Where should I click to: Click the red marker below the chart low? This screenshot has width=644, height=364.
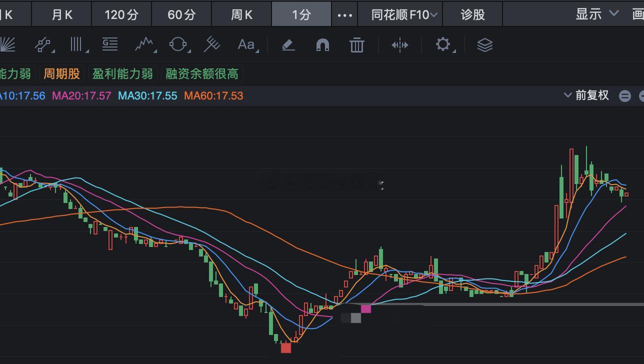286,348
